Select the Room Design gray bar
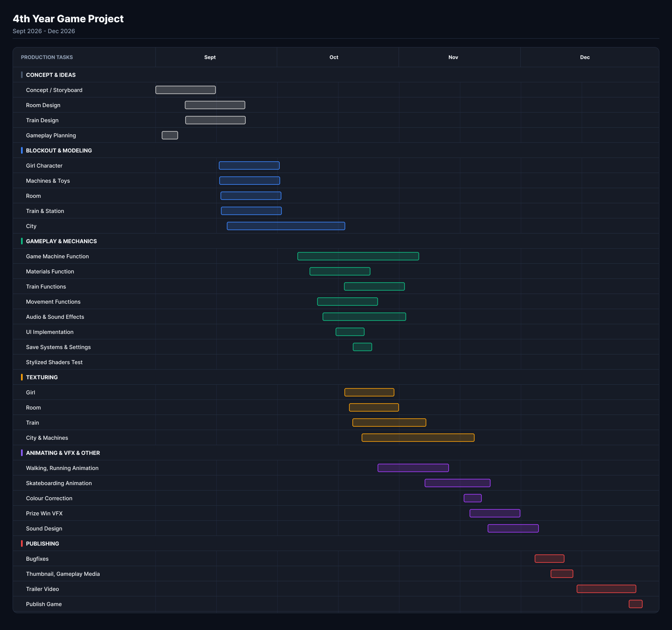 tap(215, 105)
